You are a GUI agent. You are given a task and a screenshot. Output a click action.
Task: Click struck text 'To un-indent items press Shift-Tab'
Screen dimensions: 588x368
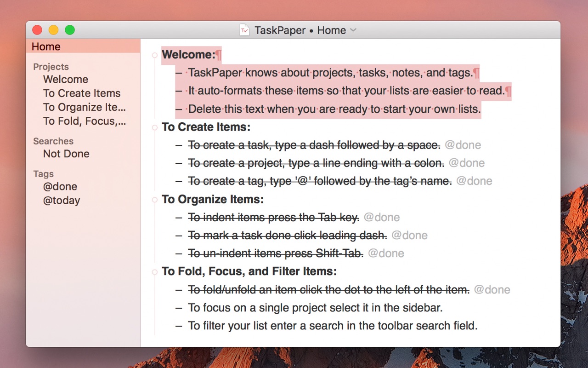276,253
